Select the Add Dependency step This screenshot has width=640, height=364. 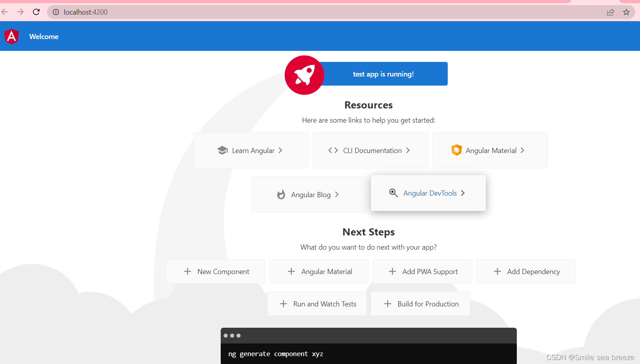526,271
